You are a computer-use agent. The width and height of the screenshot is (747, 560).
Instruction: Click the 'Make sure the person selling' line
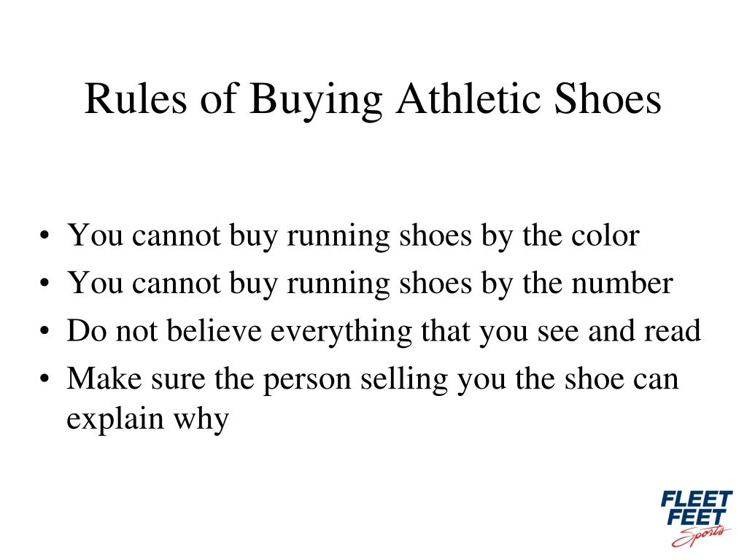[x=373, y=379]
